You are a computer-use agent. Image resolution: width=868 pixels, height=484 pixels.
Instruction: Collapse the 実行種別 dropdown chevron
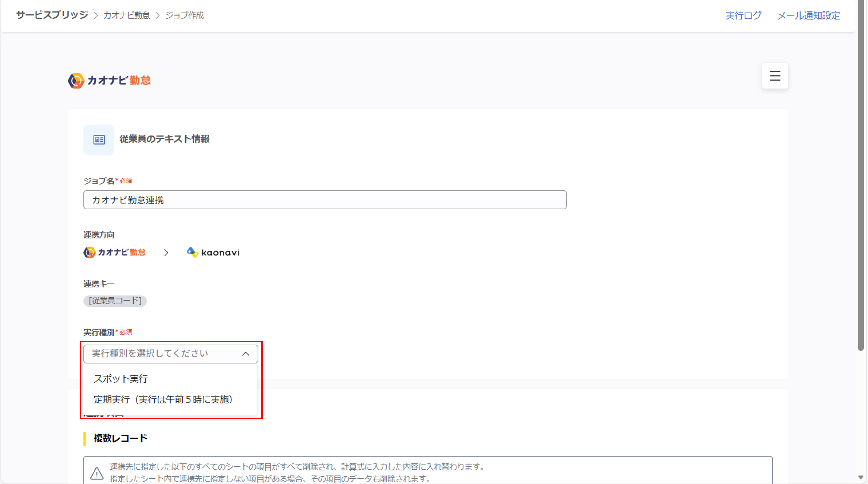tap(246, 354)
